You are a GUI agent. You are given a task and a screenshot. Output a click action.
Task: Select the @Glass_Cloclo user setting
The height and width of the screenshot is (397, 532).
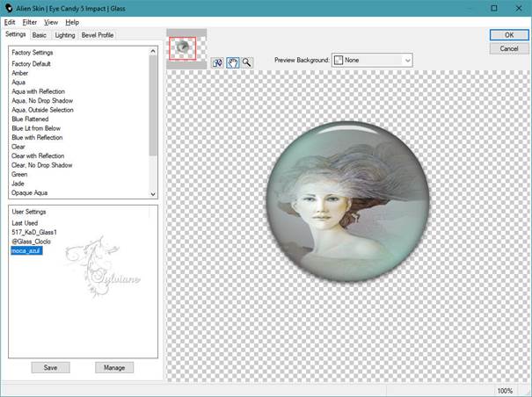pos(31,242)
